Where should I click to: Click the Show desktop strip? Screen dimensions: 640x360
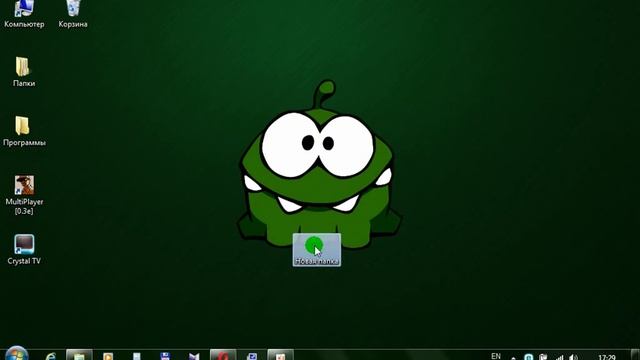point(635,355)
